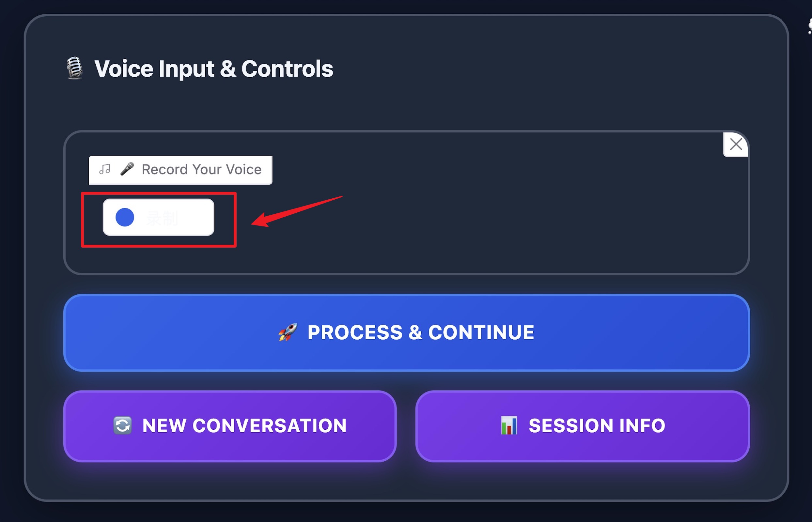
Task: Click the handheld microphone emoji icon
Action: click(x=127, y=169)
